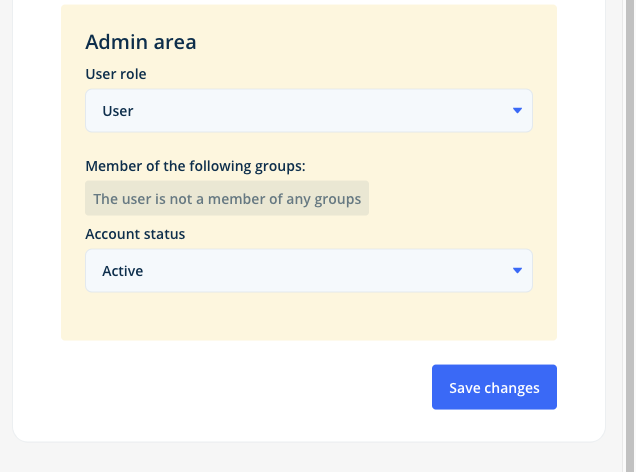Screen dimensions: 636x472
Task: Click the blue arrow in Account status field
Action: (517, 270)
